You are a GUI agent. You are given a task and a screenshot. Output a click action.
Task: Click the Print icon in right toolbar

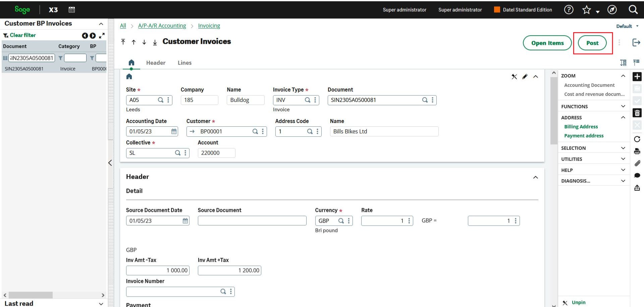coord(637,151)
